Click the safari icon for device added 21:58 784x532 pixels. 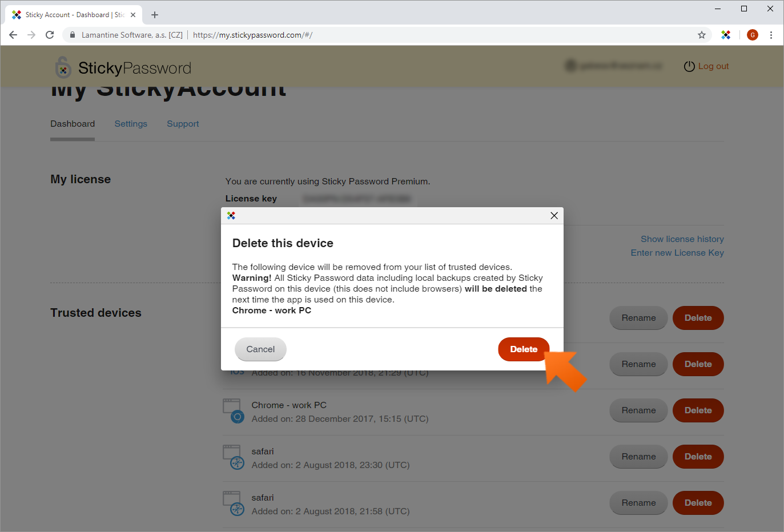[x=233, y=503]
